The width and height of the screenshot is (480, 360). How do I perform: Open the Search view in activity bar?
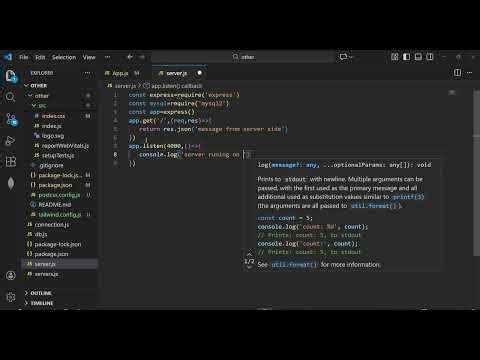click(x=10, y=97)
